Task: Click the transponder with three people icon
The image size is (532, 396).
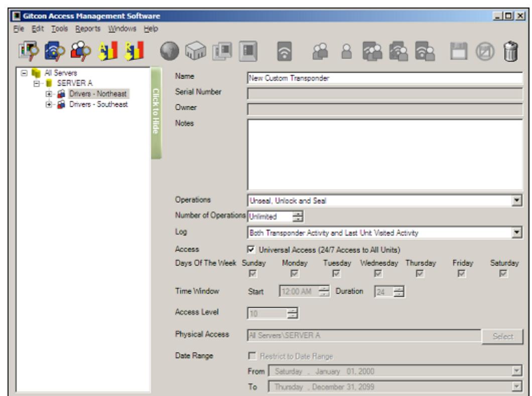Action: (x=372, y=52)
